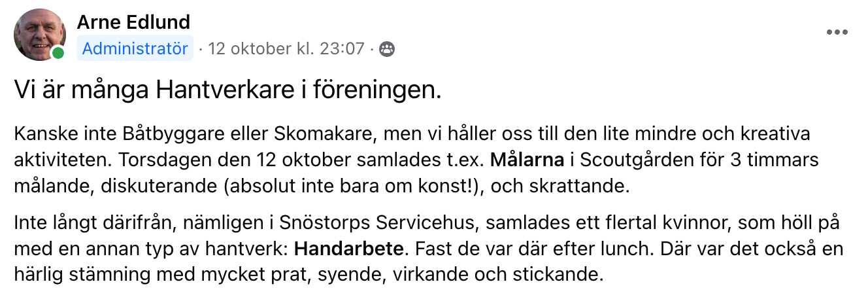Select the bold word Målarna

526,159
